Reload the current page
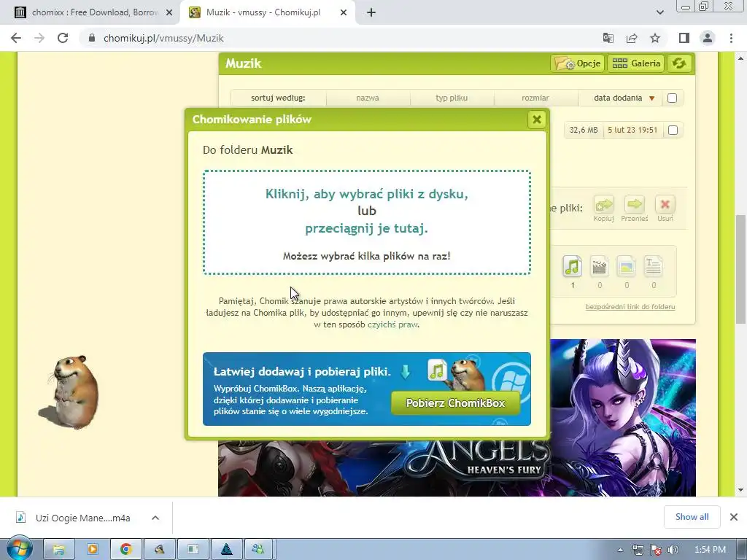747x560 pixels. tap(63, 38)
